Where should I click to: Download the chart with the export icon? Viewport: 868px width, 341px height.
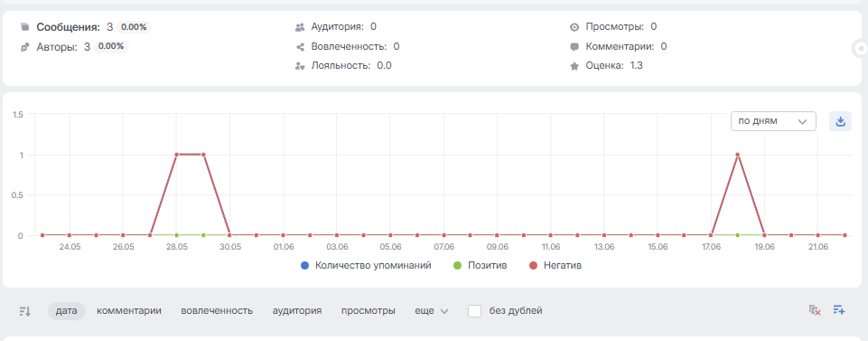click(840, 121)
